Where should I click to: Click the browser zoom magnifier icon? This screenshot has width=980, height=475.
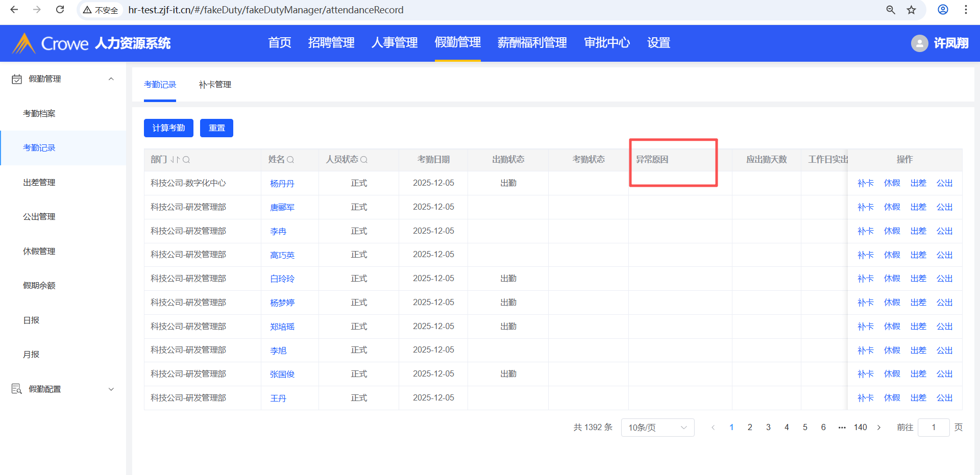pos(891,10)
